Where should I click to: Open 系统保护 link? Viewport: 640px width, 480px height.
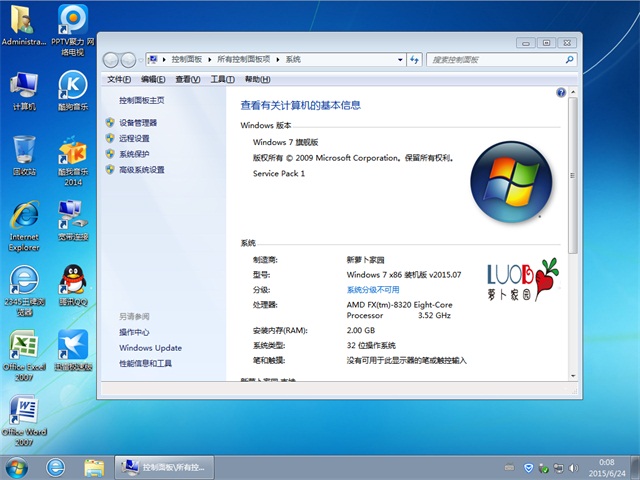(134, 154)
